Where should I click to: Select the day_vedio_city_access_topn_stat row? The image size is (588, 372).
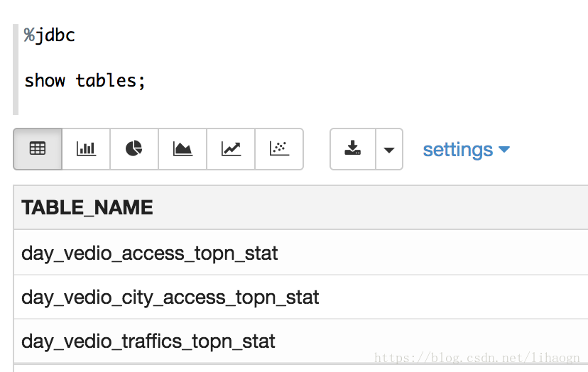[x=301, y=297]
